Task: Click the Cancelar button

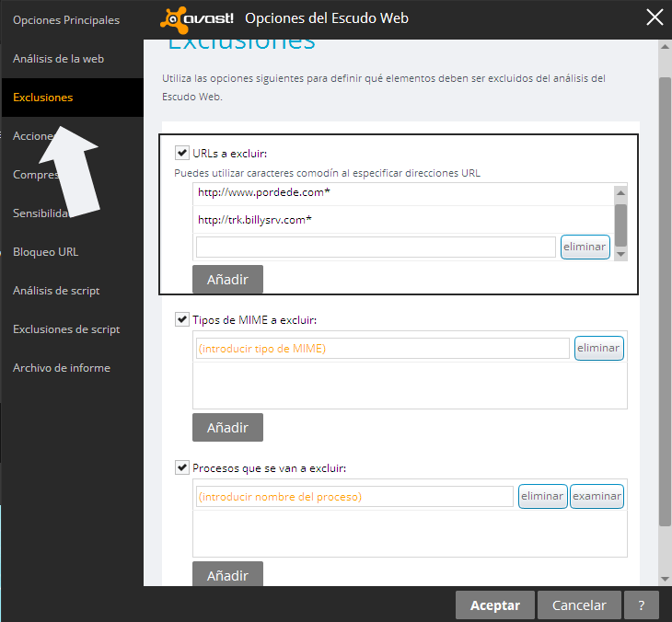Action: pyautogui.click(x=579, y=605)
